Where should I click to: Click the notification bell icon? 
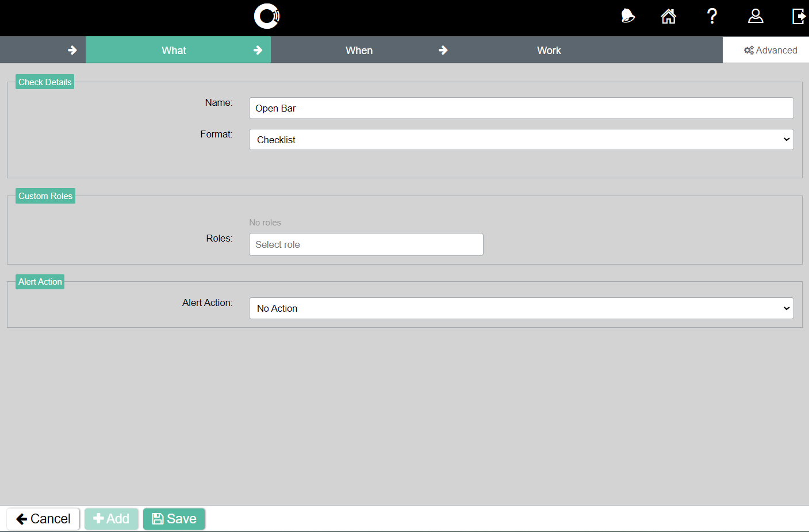[x=627, y=16]
